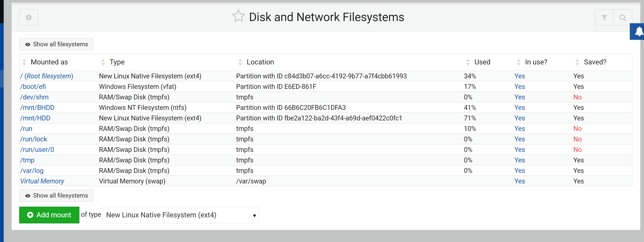Image resolution: width=644 pixels, height=242 pixels.
Task: Select Windows NT Filesystem (ntfs) type cell
Action: [x=143, y=107]
